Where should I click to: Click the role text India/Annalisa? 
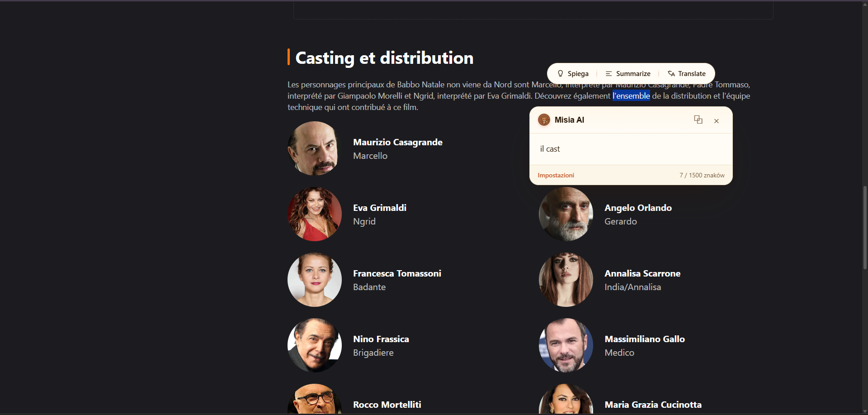(x=633, y=287)
